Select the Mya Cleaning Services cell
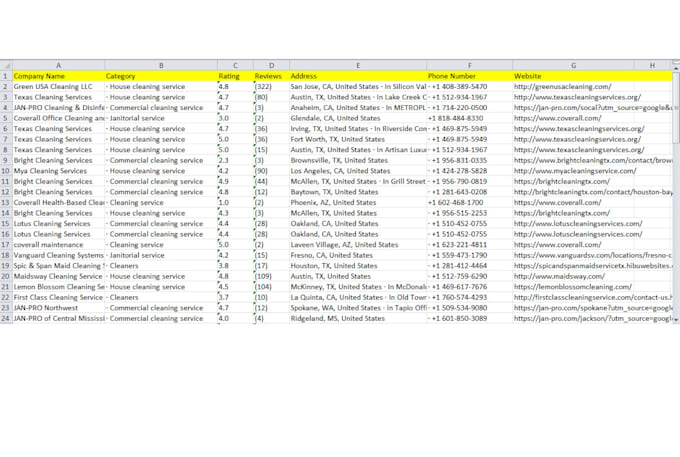The image size is (680, 457). click(59, 171)
